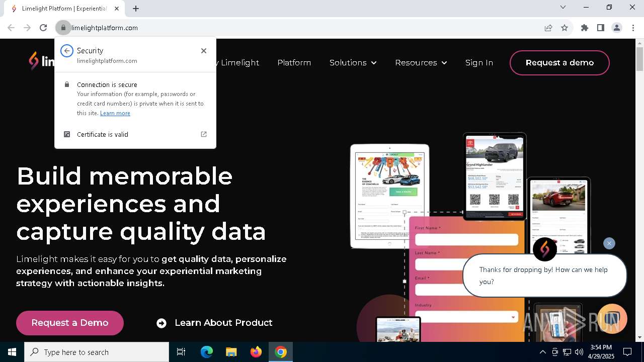
Task: Bookmark this tab with the star
Action: tap(565, 28)
